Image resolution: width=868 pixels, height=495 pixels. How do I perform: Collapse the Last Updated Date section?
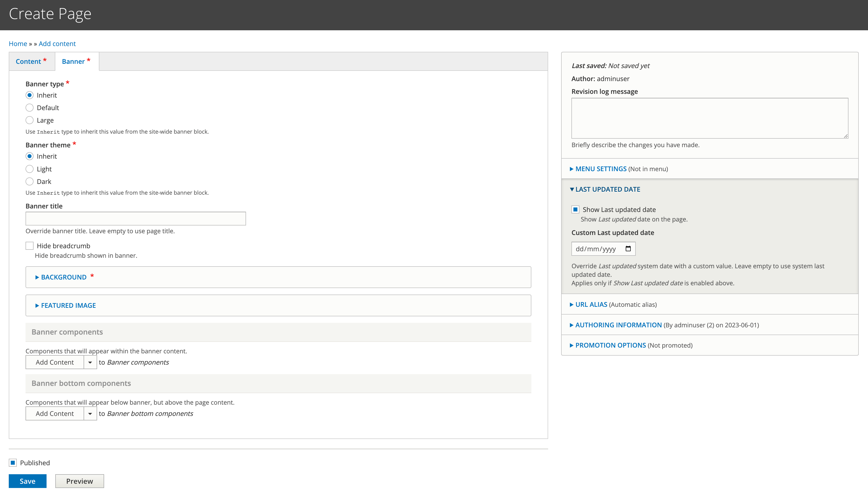(x=607, y=189)
